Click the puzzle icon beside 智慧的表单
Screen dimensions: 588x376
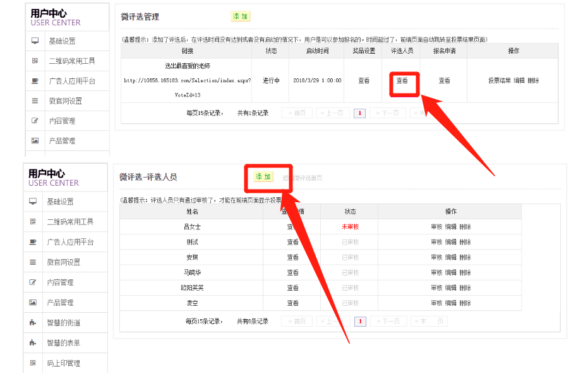click(33, 343)
